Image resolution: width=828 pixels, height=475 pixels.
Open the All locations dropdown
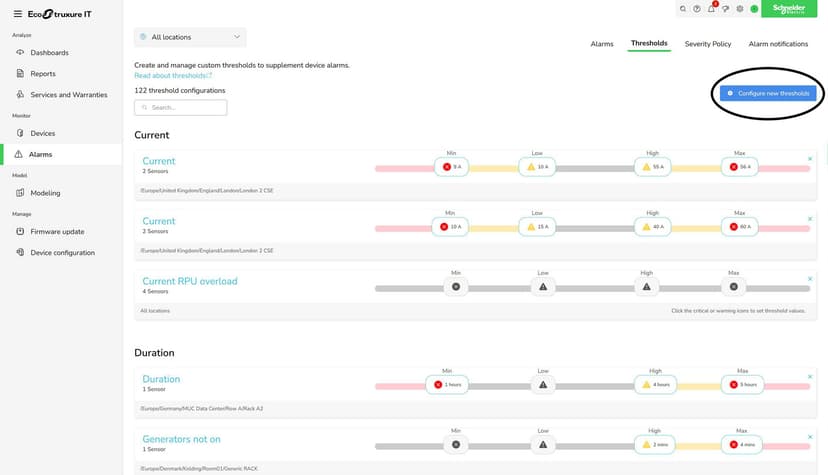190,37
